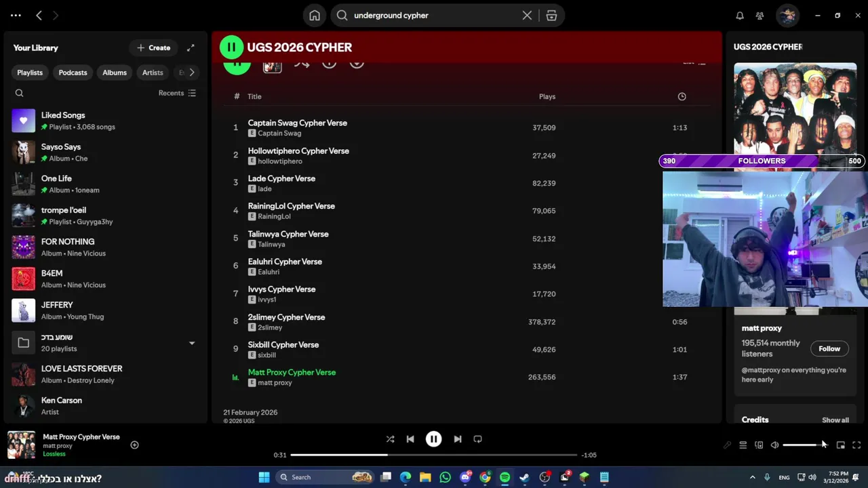Skip to next track

(458, 439)
